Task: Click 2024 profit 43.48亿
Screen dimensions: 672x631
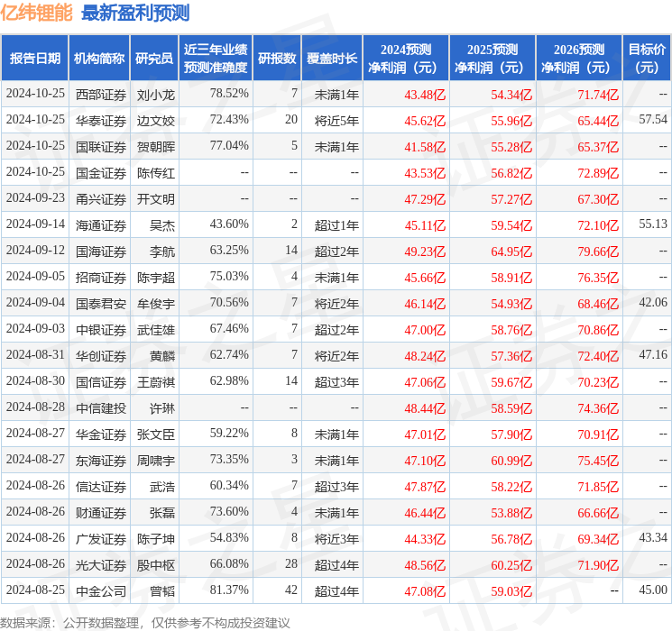Action: click(x=425, y=95)
